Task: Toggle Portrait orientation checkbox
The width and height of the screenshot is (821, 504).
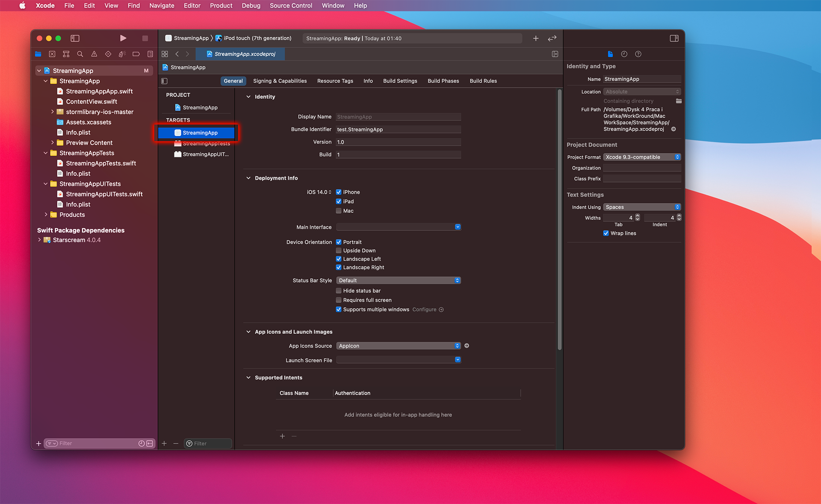Action: coord(339,242)
